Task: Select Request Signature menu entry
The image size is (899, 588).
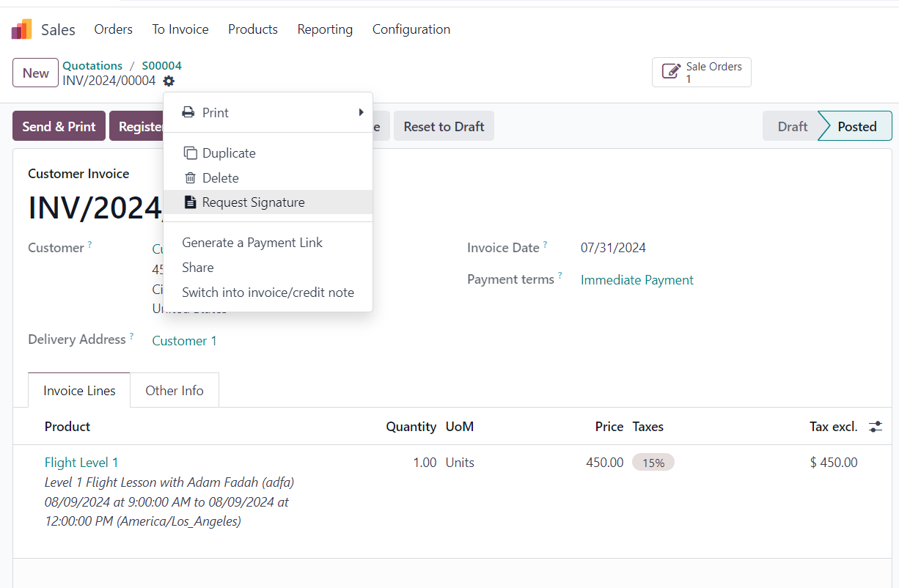Action: (x=268, y=202)
